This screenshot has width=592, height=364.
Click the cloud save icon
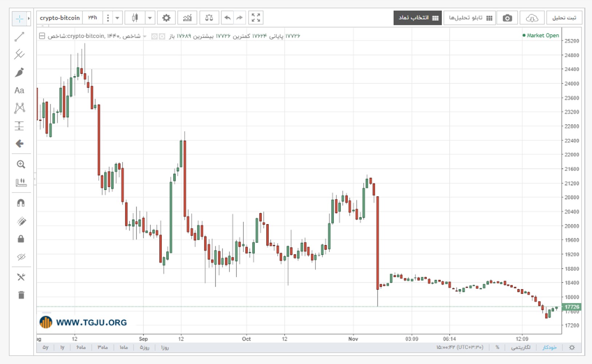coord(532,18)
